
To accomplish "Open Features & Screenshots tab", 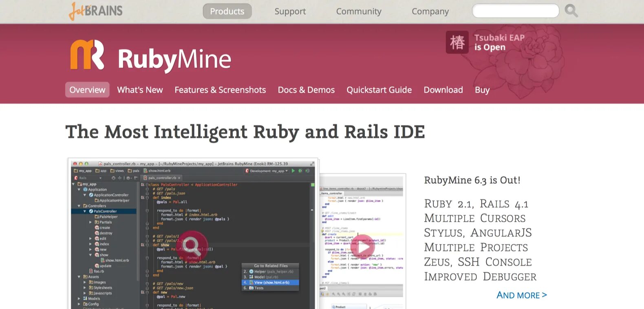I will click(220, 90).
